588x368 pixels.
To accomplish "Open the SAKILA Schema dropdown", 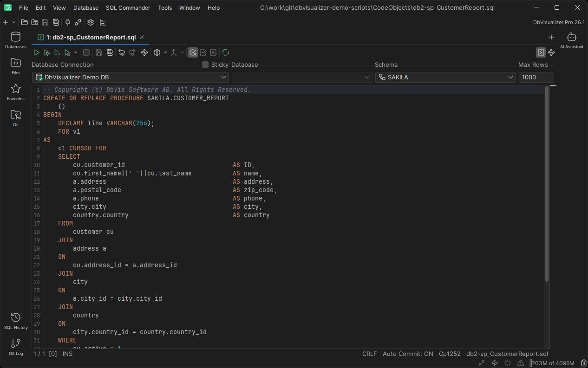I will click(446, 77).
